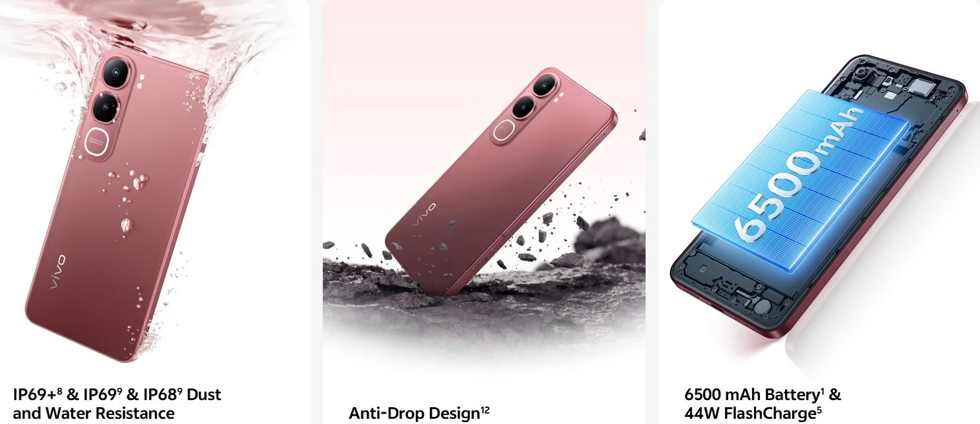Click the ring light on the falling phone
Screen dimensions: 980x424
point(503,133)
